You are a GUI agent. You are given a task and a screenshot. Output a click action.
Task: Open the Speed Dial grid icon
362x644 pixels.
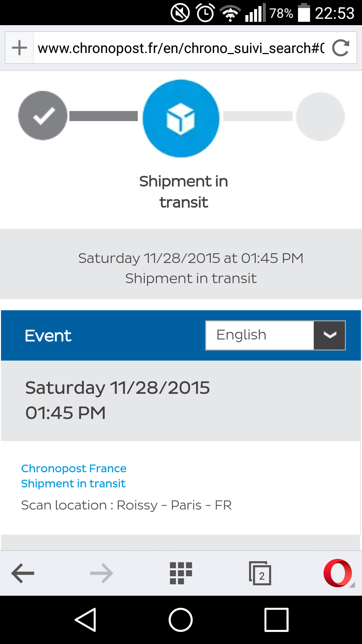coord(181,573)
